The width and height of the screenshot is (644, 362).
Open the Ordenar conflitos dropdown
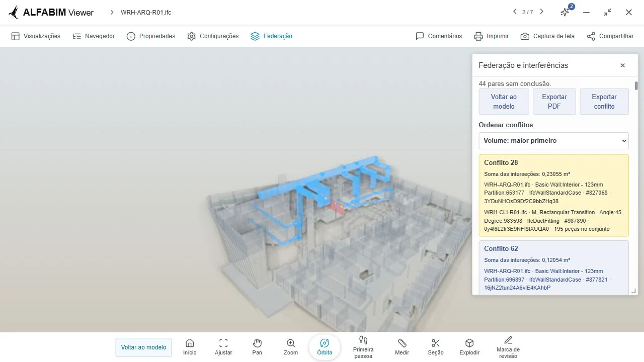click(553, 141)
